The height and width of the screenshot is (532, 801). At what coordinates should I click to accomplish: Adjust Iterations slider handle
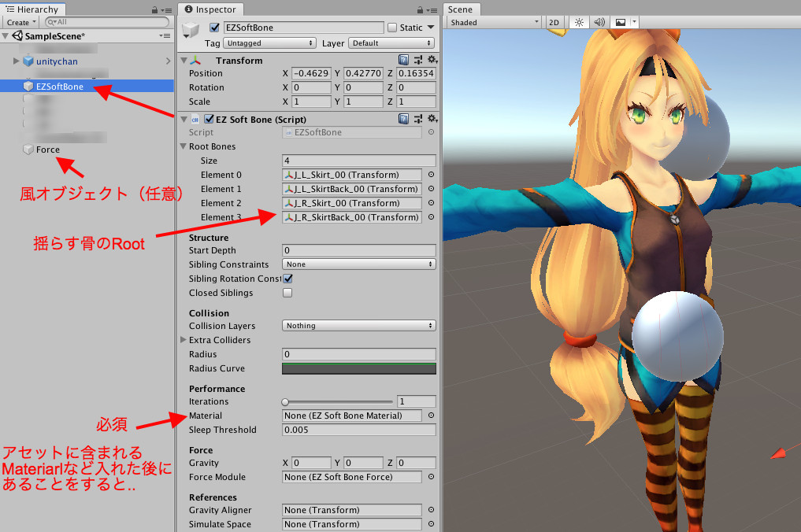pos(285,402)
